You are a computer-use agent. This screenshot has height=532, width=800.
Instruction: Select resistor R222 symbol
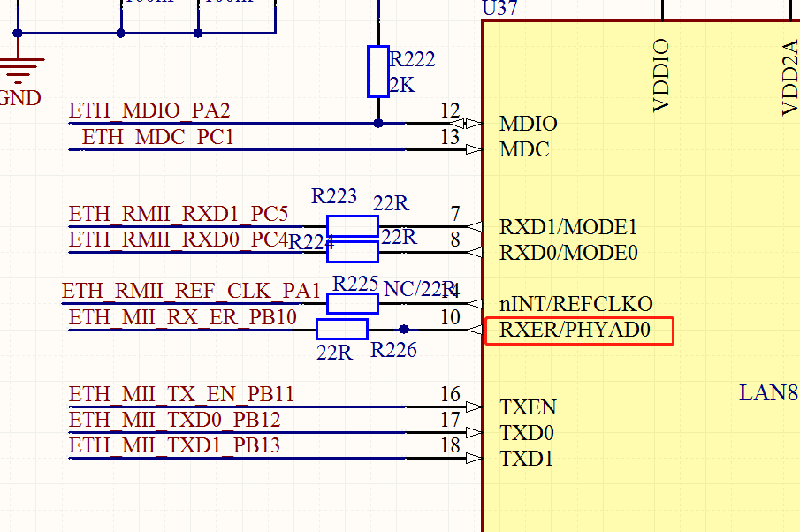(x=377, y=72)
